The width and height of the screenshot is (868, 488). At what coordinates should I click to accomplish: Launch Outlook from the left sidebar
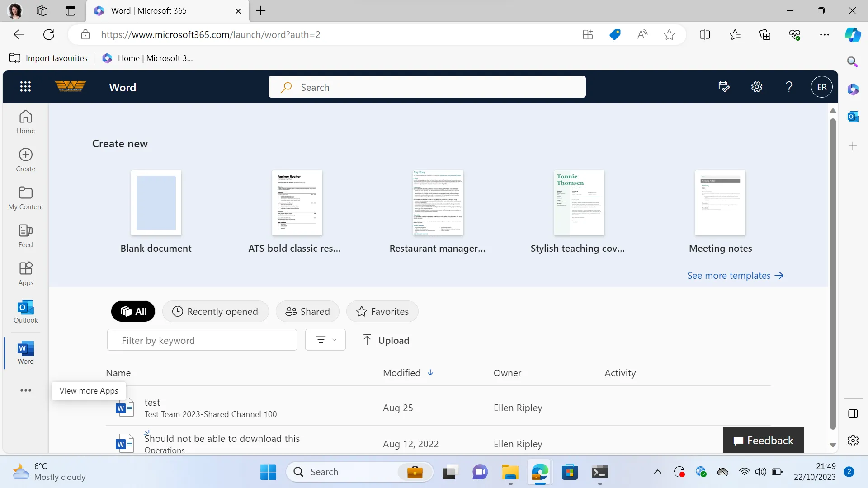[x=26, y=312]
